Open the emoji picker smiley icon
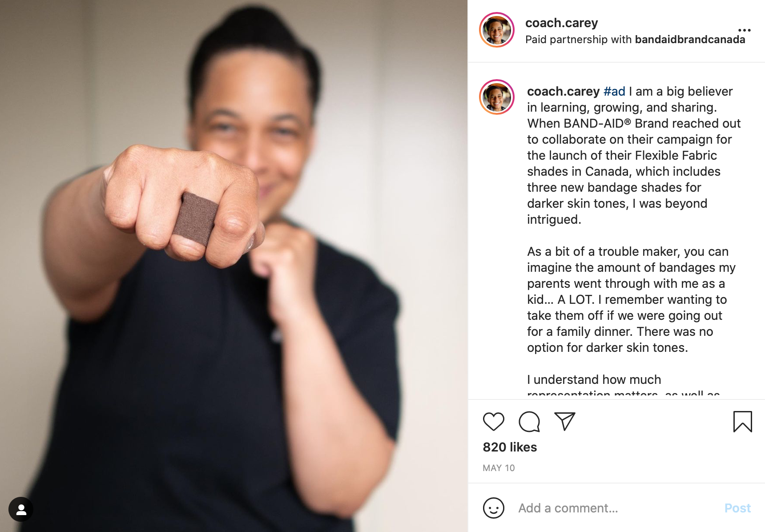 (494, 508)
